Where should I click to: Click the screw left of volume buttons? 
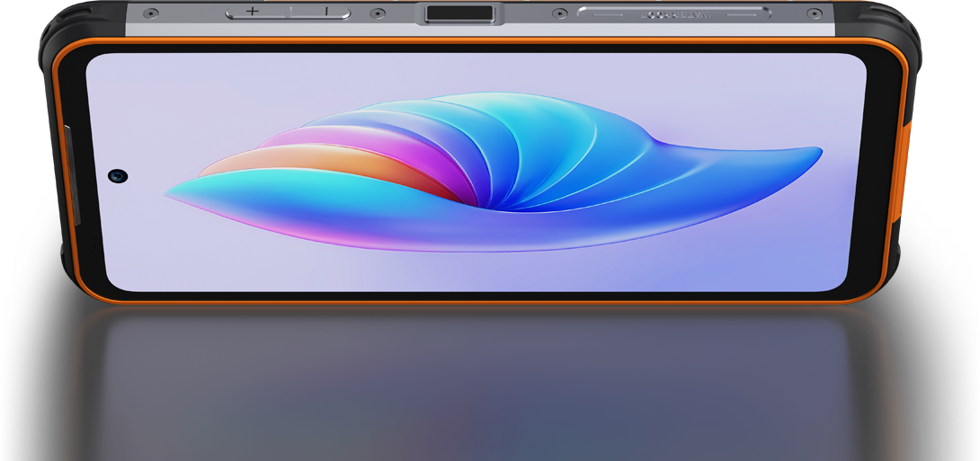(x=151, y=13)
